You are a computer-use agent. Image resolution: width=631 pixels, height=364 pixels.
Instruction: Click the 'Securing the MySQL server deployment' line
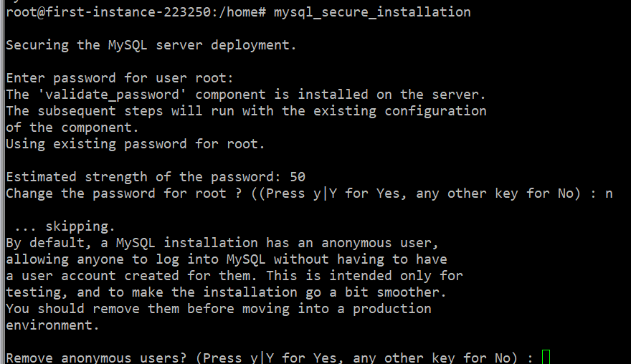pyautogui.click(x=151, y=45)
